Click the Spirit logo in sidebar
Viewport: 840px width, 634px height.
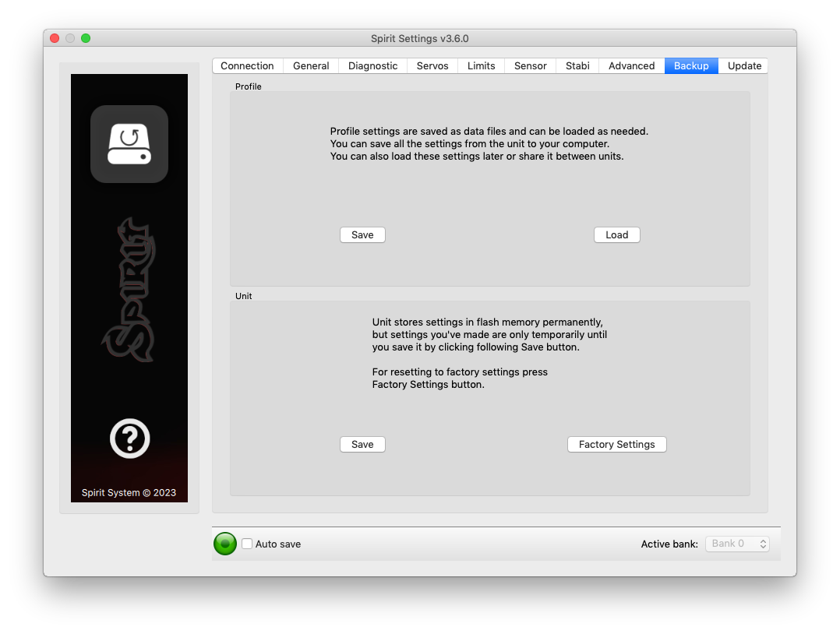tap(129, 291)
